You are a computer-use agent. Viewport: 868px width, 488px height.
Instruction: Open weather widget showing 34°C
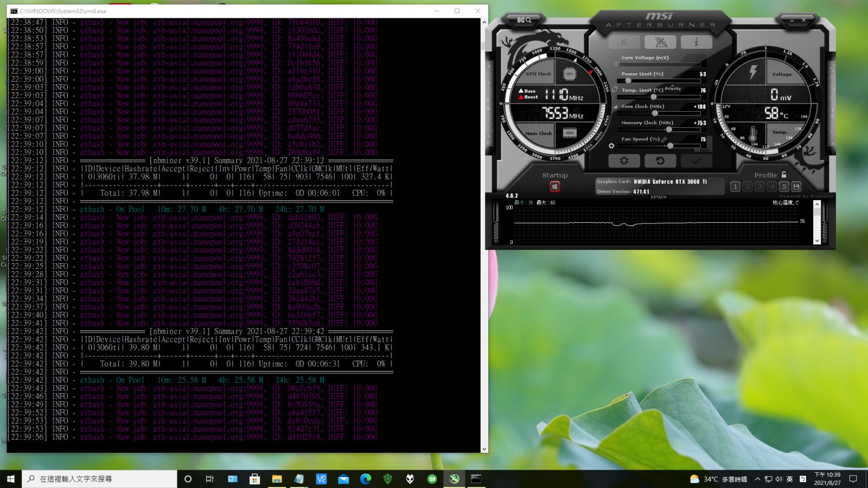pos(718,479)
